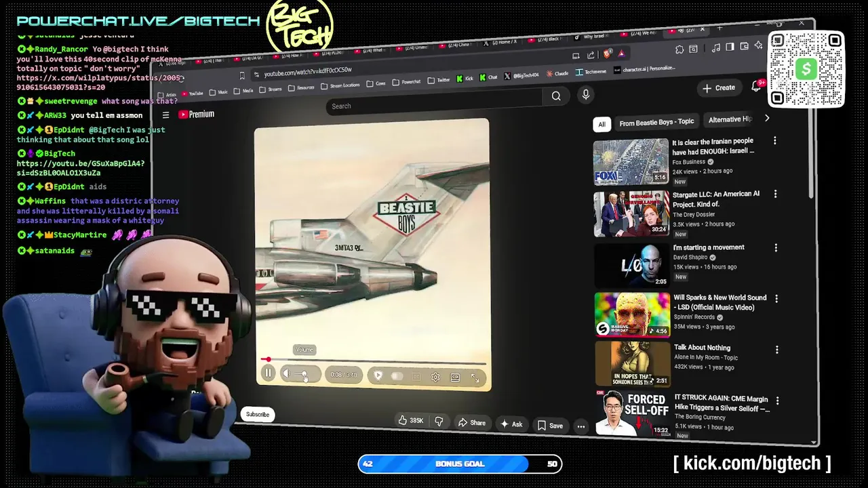Open the Claude bookmark
Image resolution: width=868 pixels, height=488 pixels.
click(x=557, y=74)
